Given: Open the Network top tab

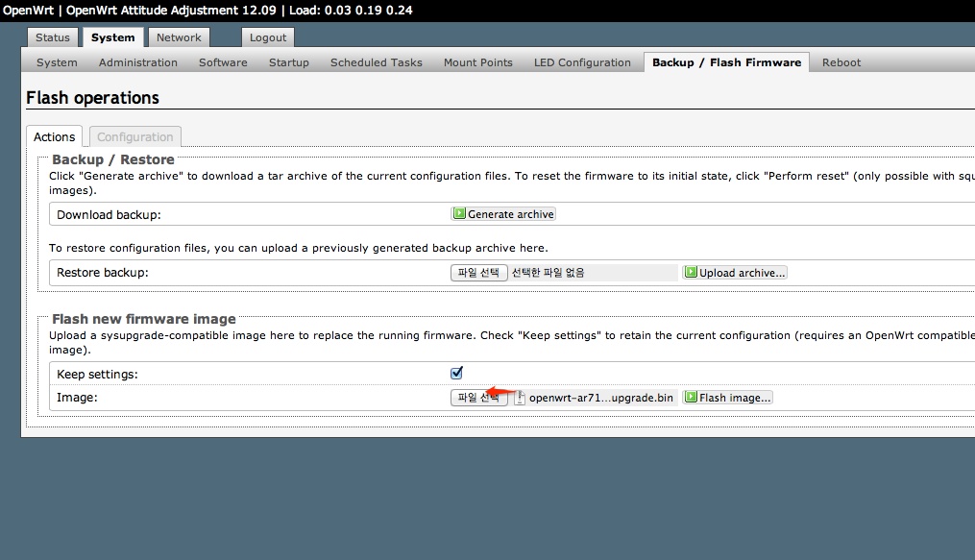Looking at the screenshot, I should 179,37.
